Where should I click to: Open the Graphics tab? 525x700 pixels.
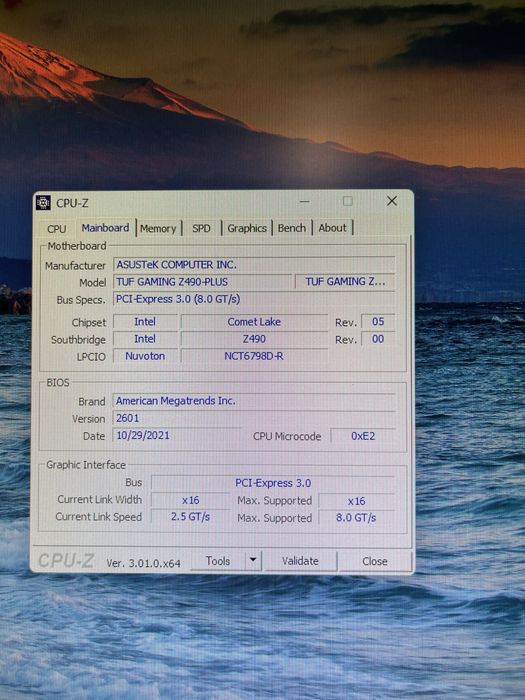(247, 228)
